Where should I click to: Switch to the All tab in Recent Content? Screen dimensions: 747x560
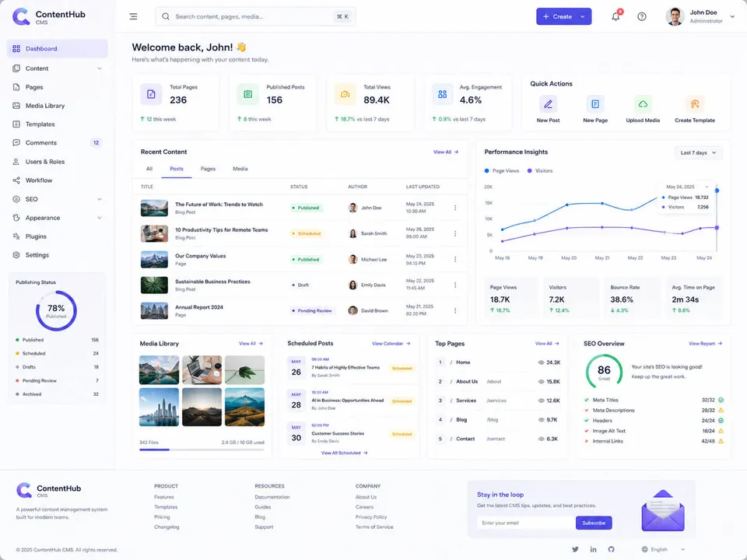click(x=149, y=169)
